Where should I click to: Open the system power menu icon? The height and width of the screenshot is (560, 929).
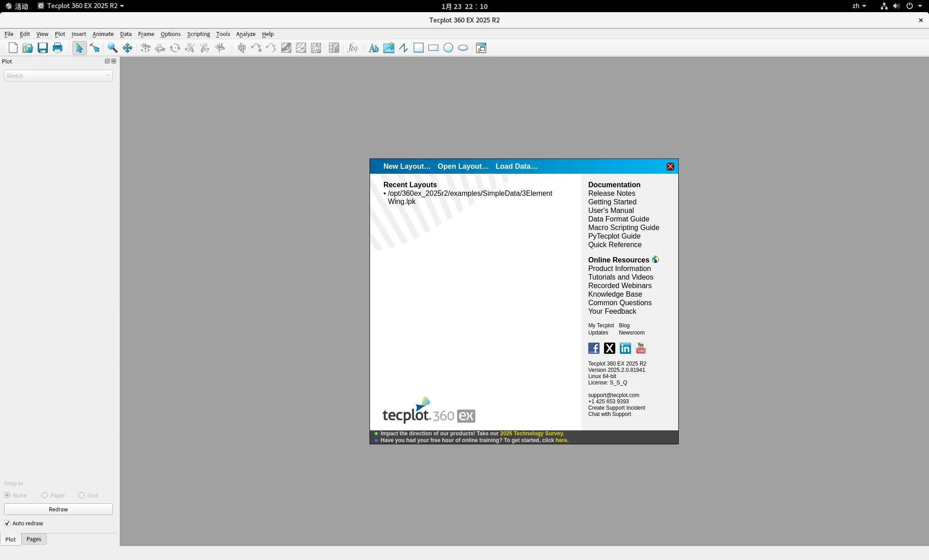[x=909, y=6]
